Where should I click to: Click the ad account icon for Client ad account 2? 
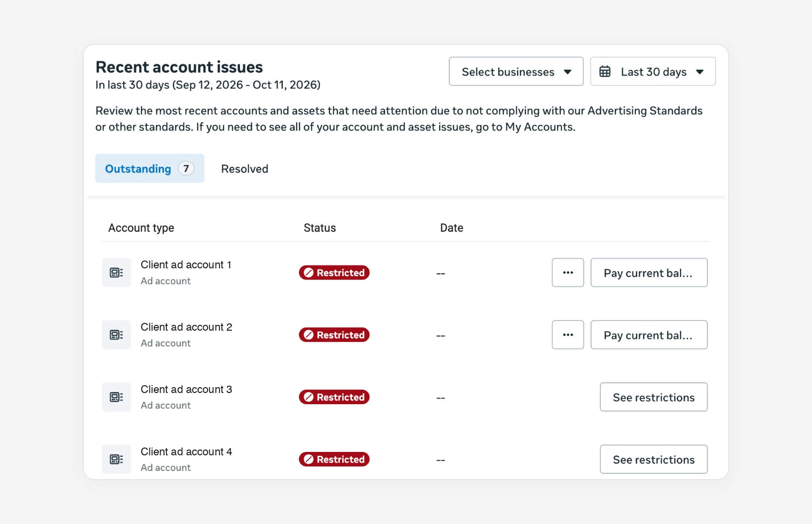pos(116,335)
